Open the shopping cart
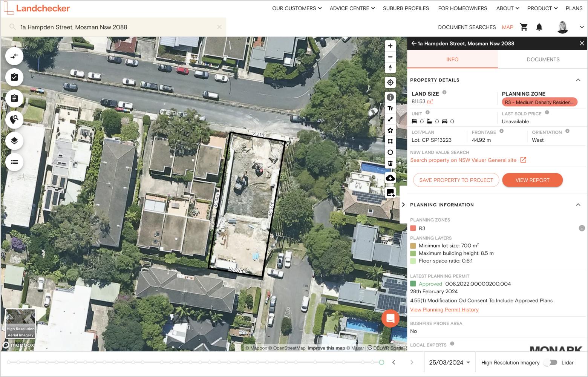This screenshot has height=377, width=588. point(524,27)
